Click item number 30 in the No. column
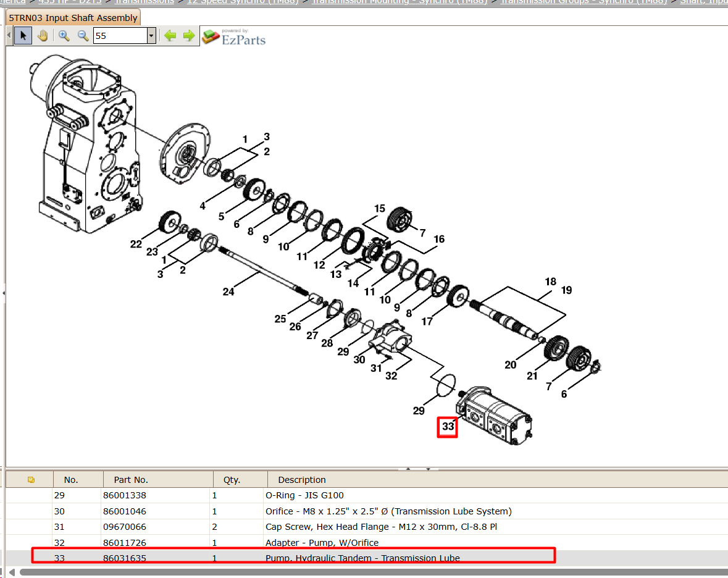 pos(59,511)
